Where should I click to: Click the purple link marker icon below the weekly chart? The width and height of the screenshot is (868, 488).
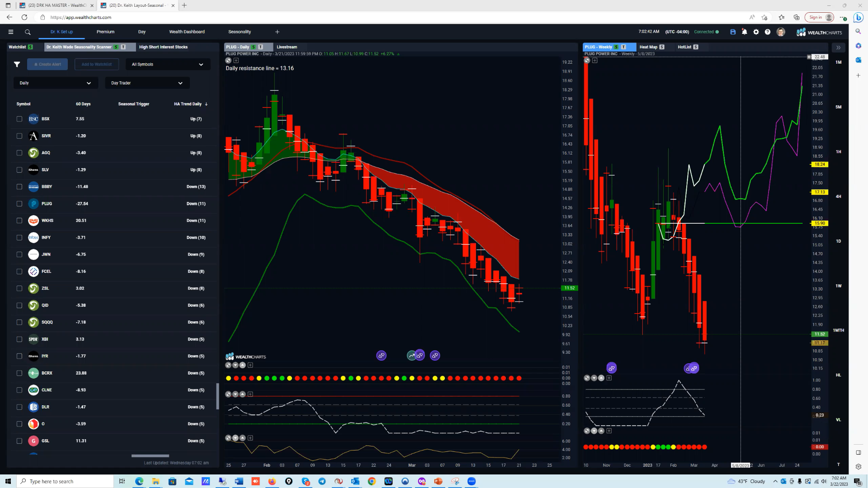pyautogui.click(x=611, y=368)
